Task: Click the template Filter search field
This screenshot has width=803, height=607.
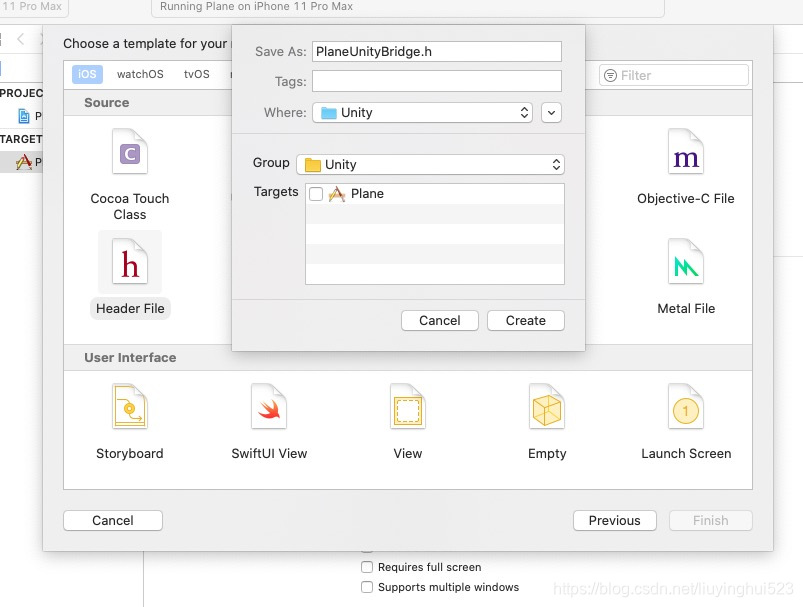Action: (673, 75)
